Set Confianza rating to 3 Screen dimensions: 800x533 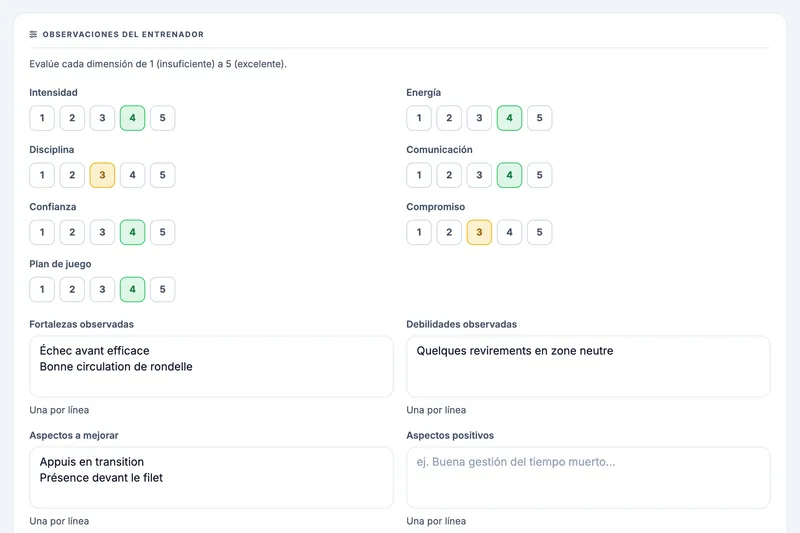click(102, 232)
